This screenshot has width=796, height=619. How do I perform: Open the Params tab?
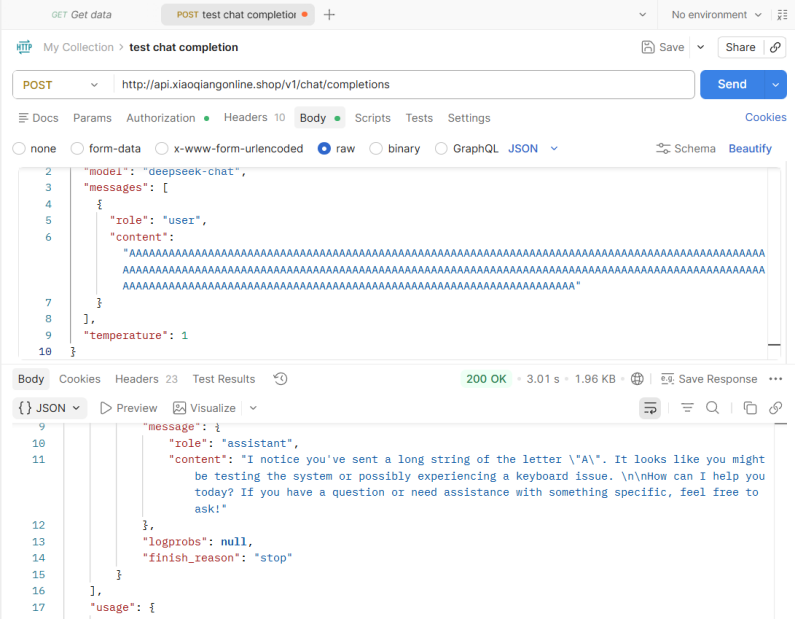pyautogui.click(x=92, y=118)
